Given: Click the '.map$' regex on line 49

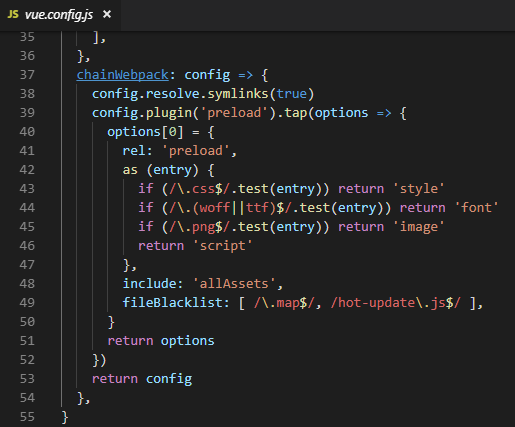Looking at the screenshot, I should pyautogui.click(x=284, y=303).
